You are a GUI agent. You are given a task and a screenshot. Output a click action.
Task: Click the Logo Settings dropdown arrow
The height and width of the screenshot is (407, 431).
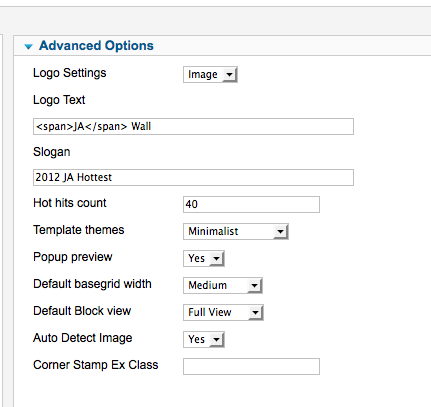click(229, 75)
